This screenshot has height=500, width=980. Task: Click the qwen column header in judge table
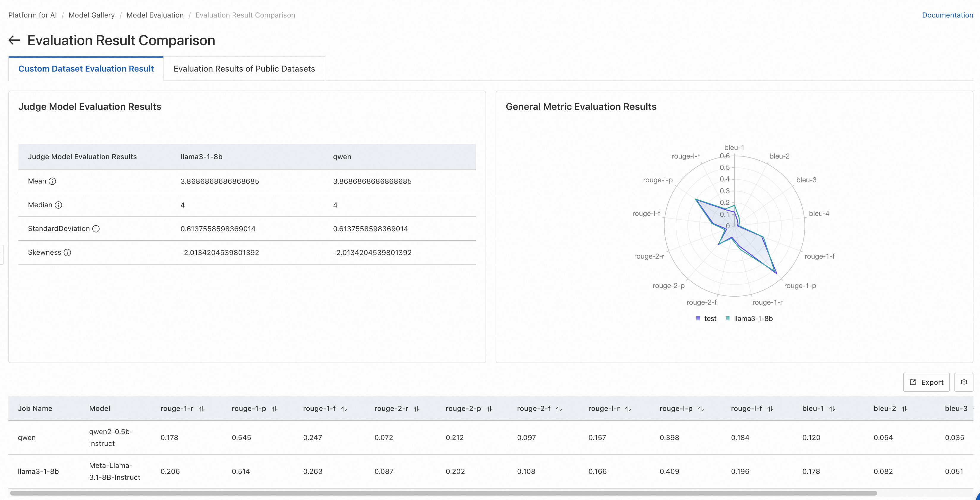click(342, 157)
